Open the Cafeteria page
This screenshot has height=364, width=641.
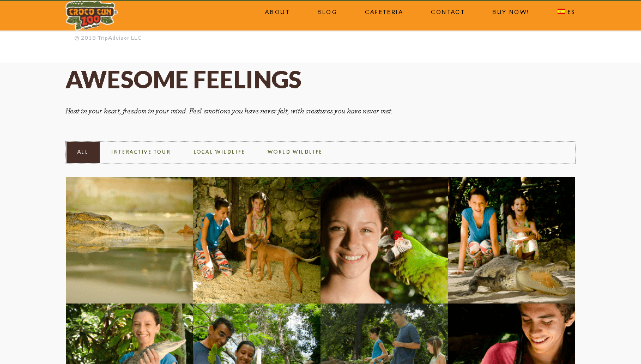tap(384, 12)
